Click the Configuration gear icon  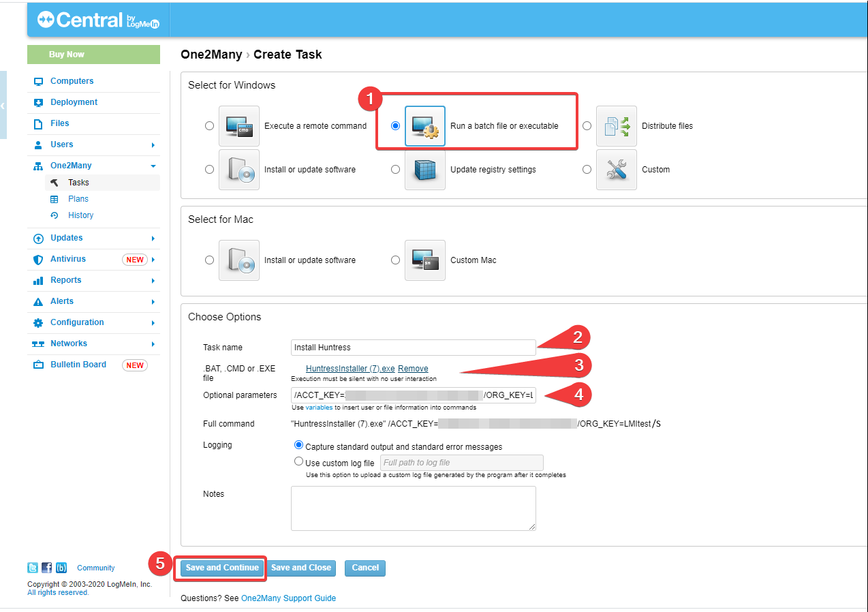pyautogui.click(x=38, y=323)
